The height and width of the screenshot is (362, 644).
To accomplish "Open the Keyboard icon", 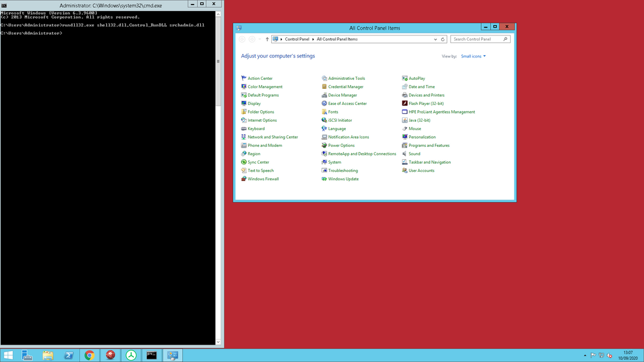I will click(x=243, y=129).
